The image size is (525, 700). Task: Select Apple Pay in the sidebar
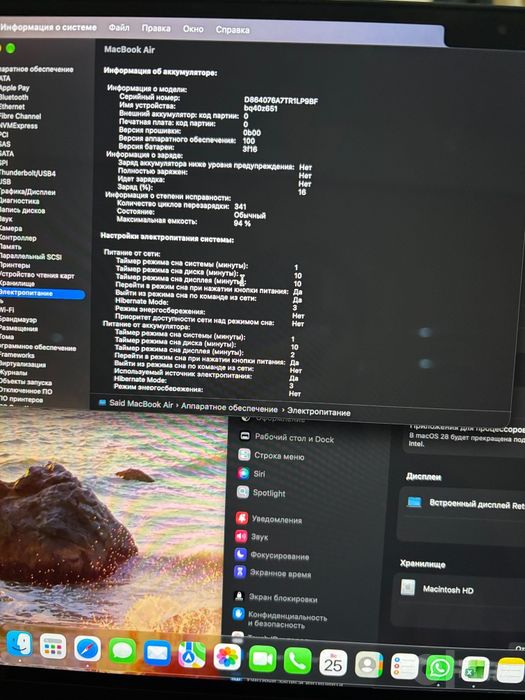pos(14,88)
